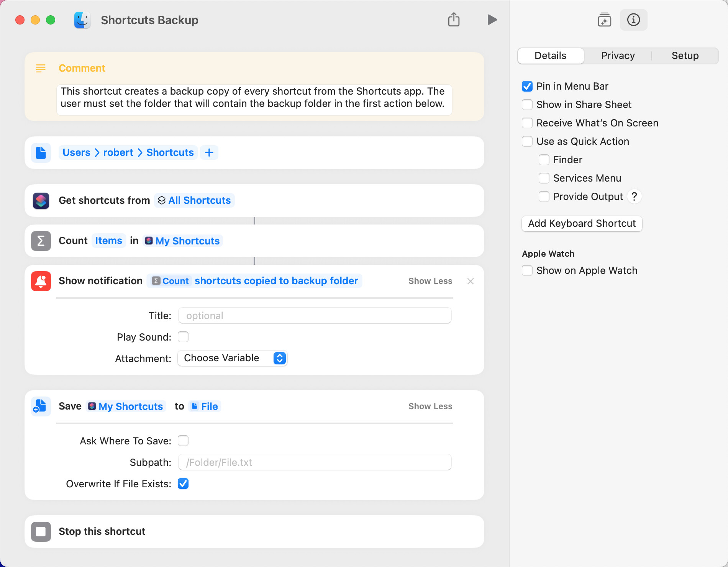Check Use as Quick Action
This screenshot has height=567, width=728.
[527, 141]
